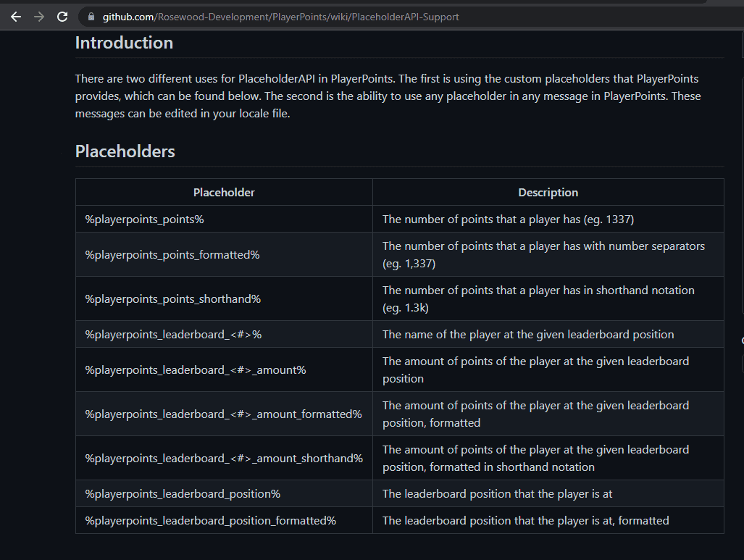Focus the github.com address bar URL
Viewport: 744px width, 560px height.
point(280,17)
